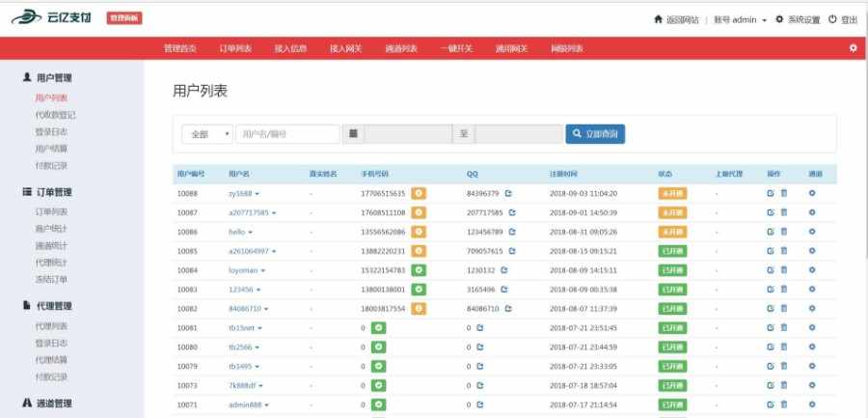Toggle orange status badge for user hello
This screenshot has height=418, width=868.
[x=672, y=232]
